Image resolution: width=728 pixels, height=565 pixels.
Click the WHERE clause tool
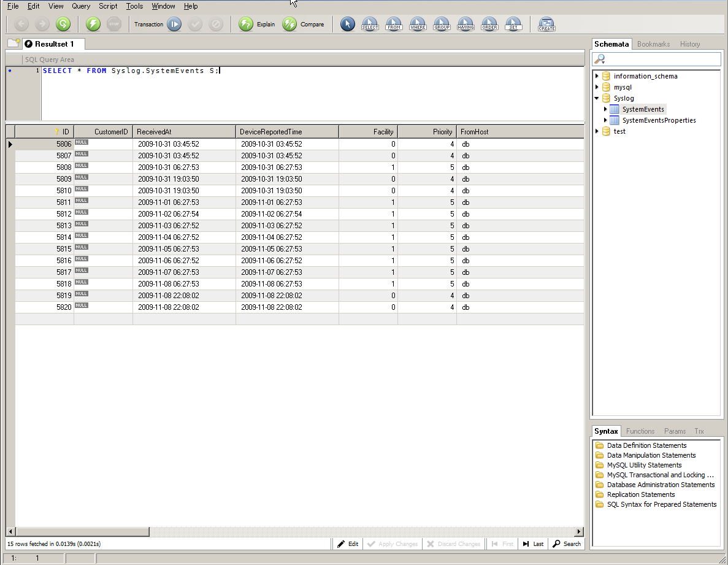[x=418, y=24]
